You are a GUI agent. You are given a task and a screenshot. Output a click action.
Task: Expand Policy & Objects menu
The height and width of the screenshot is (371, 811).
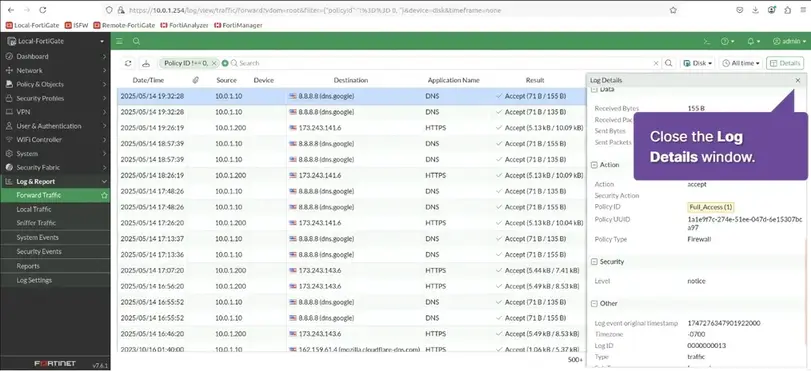click(x=55, y=84)
